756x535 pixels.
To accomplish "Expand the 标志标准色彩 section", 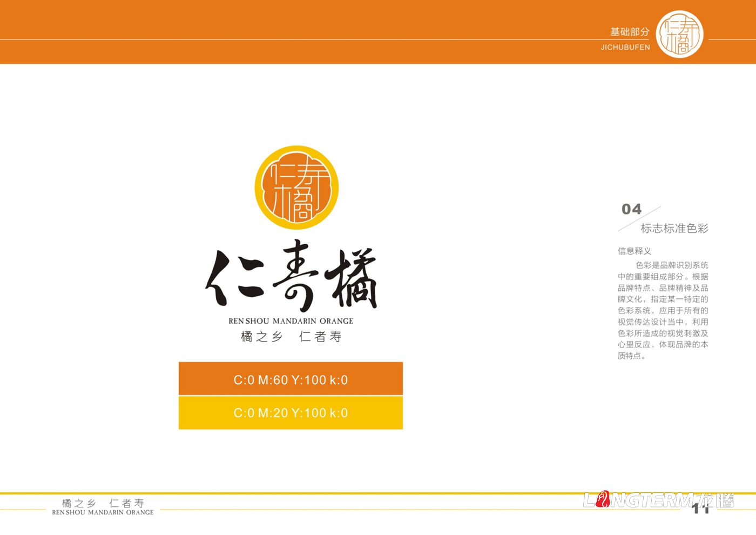I will [676, 229].
